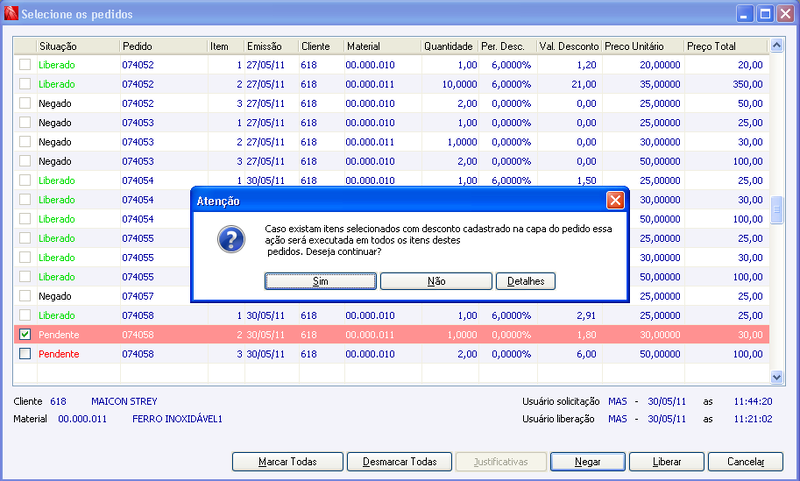Click the Liberar button
Screen dimensions: 800x481
coord(666,462)
